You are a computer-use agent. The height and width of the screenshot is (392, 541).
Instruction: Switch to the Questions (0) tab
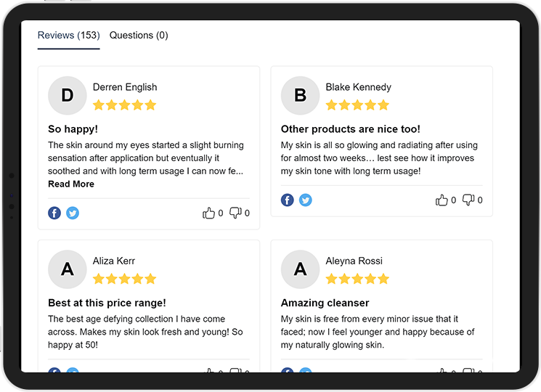pos(139,35)
